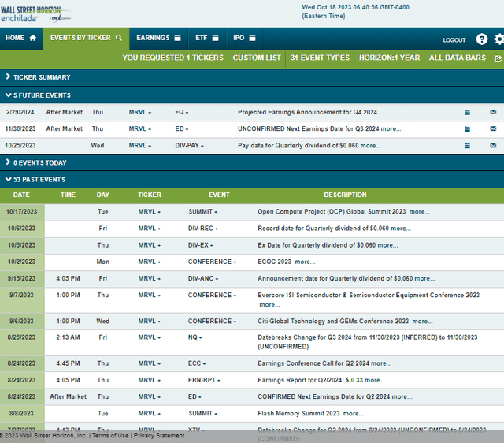
Task: Email the 11/30/2023 unconfirmed earnings event
Action: point(493,128)
